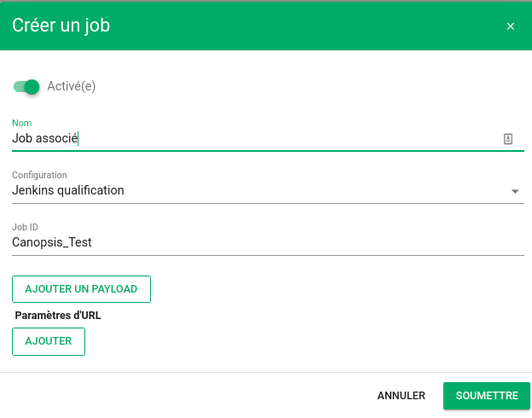Click the Configuration field label
532x418 pixels.
[x=39, y=175]
